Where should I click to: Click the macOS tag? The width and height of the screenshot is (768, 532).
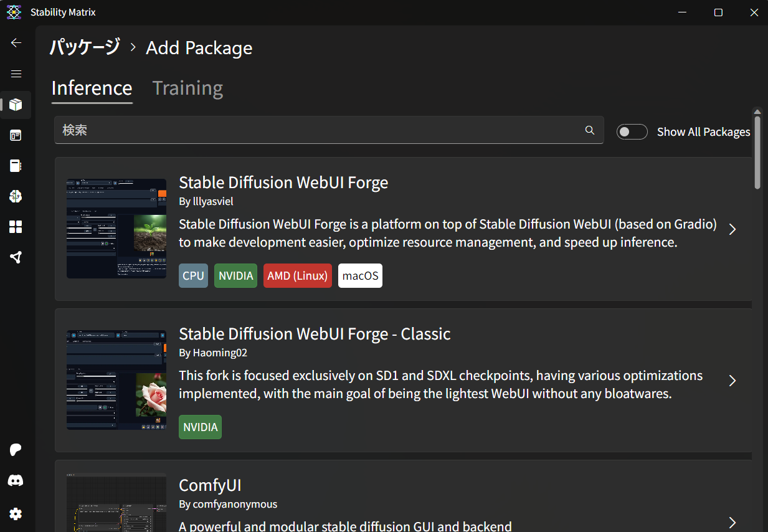[360, 275]
